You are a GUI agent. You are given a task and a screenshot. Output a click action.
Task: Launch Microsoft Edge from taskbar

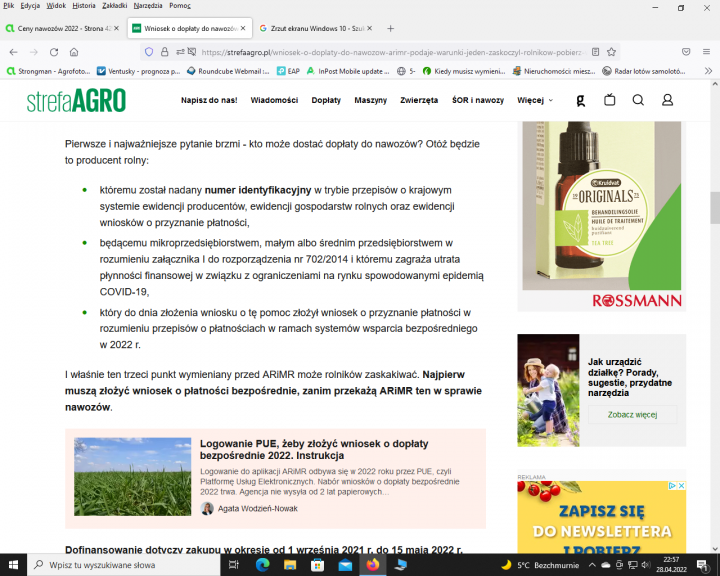262,565
